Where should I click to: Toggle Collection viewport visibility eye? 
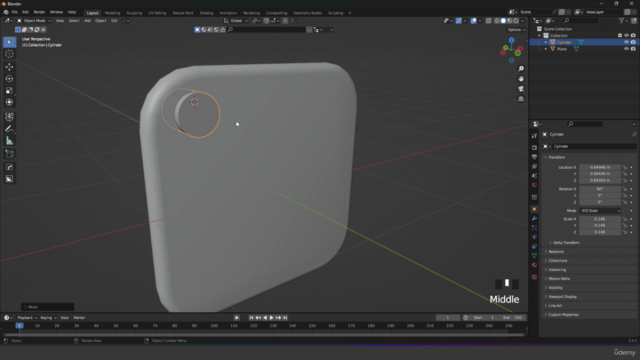click(x=626, y=36)
